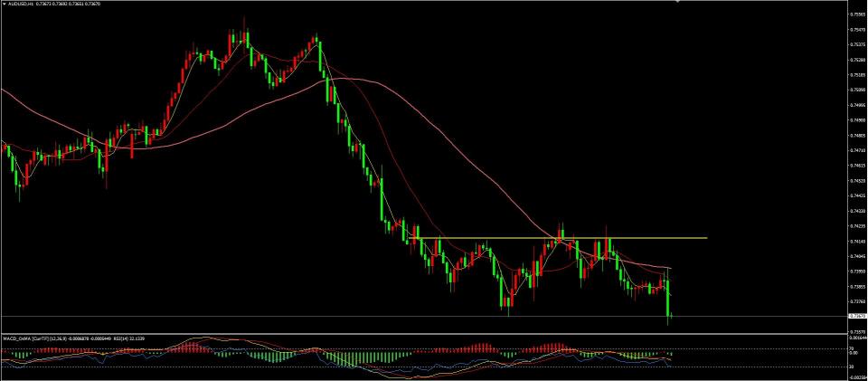Screen dimensions: 868x381
Task: Click the AUDUSD,H1 symbol title
Action: tap(20, 4)
